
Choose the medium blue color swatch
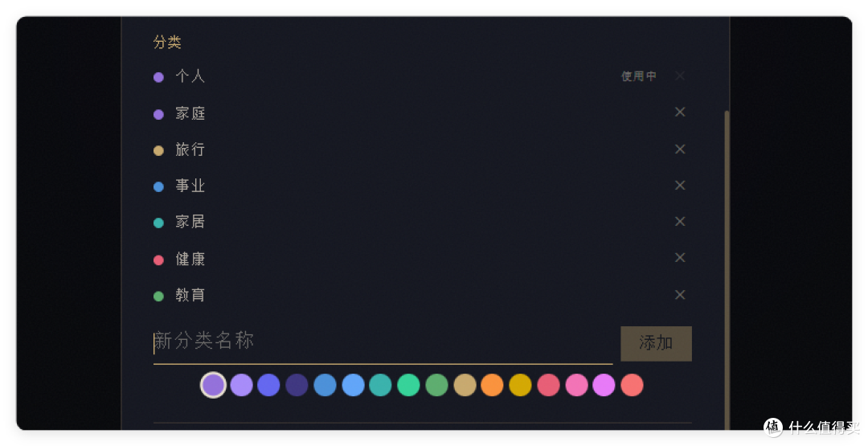pyautogui.click(x=325, y=385)
